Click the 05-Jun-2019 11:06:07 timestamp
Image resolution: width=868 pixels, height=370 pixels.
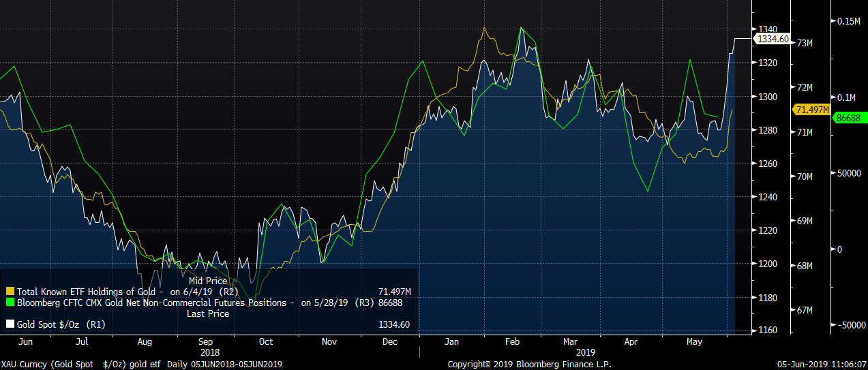point(821,365)
